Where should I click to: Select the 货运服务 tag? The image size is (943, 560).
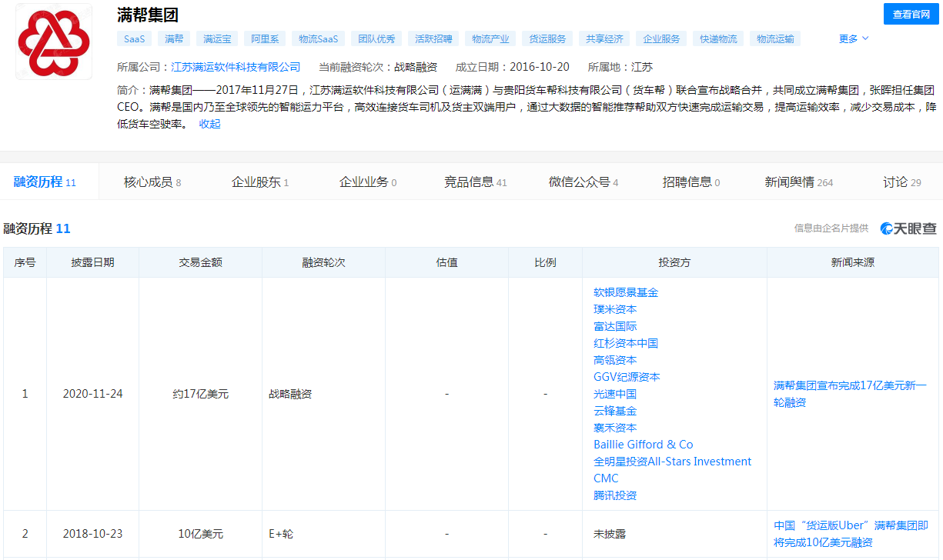point(547,38)
